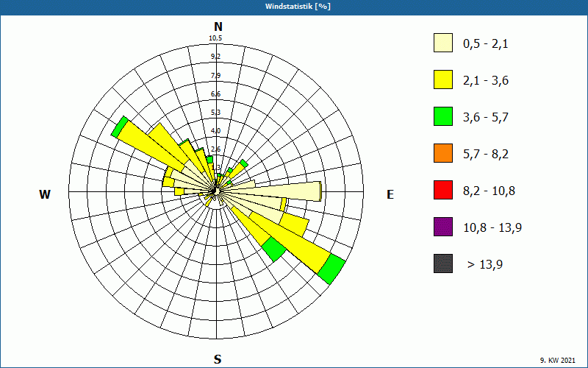Click the 4,0 radial axis value
This screenshot has width=588, height=368.
tap(215, 131)
